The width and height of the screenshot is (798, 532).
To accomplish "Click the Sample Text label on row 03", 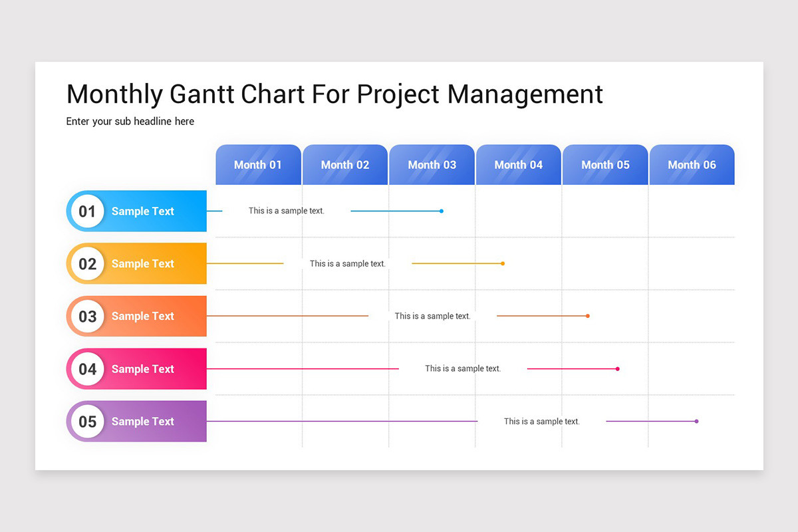I will click(143, 316).
